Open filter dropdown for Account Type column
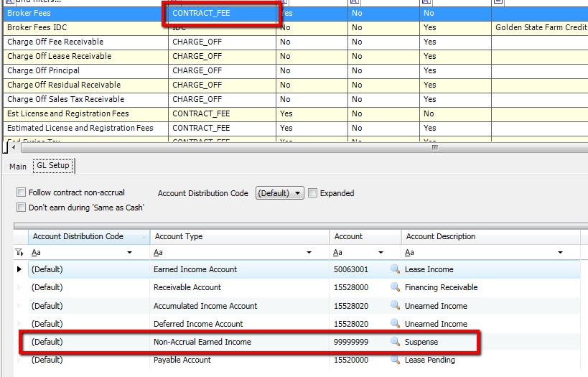The width and height of the screenshot is (588, 377). click(x=309, y=253)
